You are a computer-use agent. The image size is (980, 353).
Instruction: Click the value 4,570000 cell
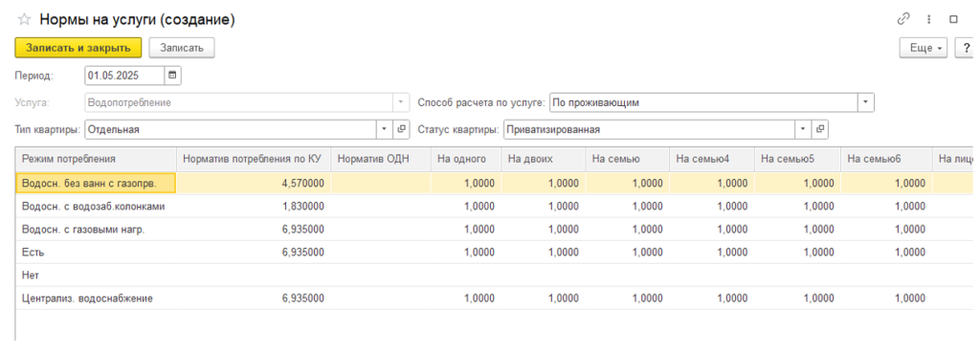254,183
